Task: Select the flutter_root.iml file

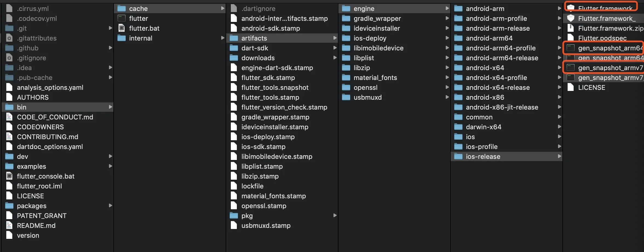Action: (x=58, y=186)
